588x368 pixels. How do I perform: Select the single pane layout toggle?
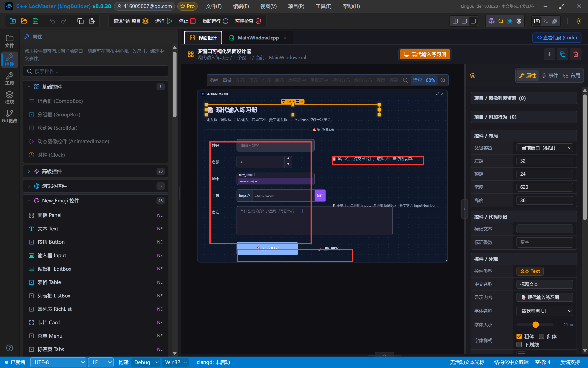pos(473,21)
